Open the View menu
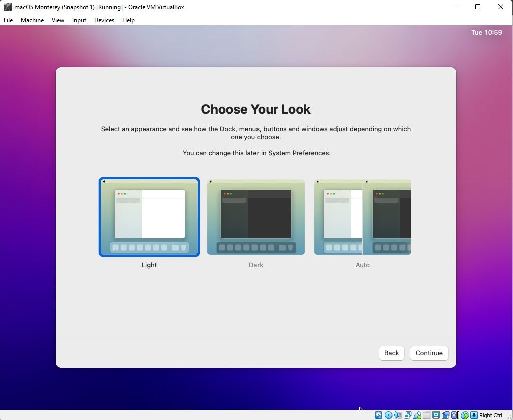This screenshot has width=513, height=420. (x=58, y=20)
